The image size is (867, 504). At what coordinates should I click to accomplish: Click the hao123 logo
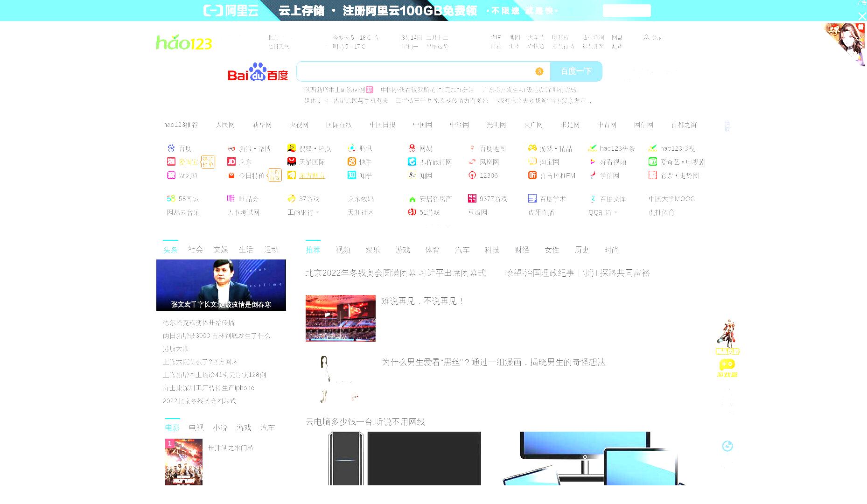point(184,42)
